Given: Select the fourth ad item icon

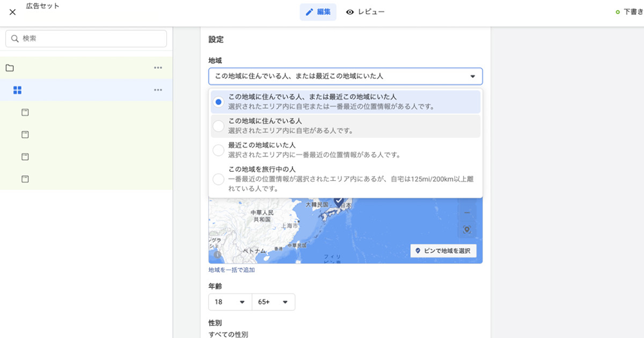Looking at the screenshot, I should (x=25, y=178).
